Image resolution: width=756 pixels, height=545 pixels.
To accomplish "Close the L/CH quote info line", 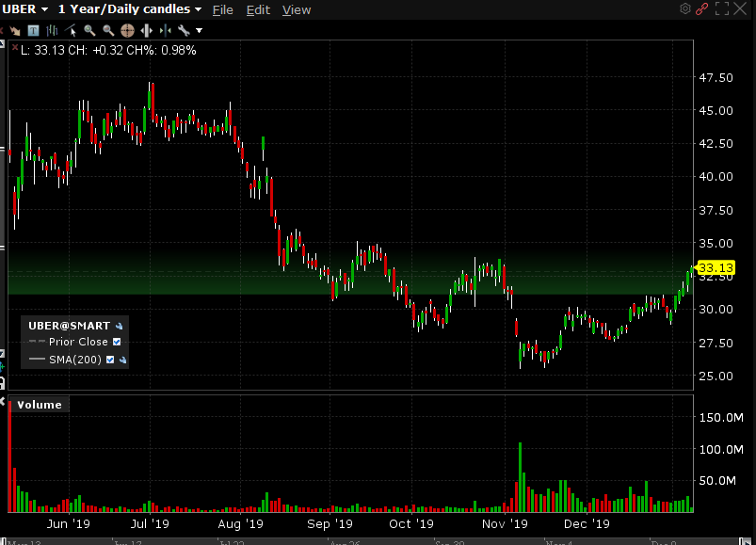I will (x=15, y=47).
